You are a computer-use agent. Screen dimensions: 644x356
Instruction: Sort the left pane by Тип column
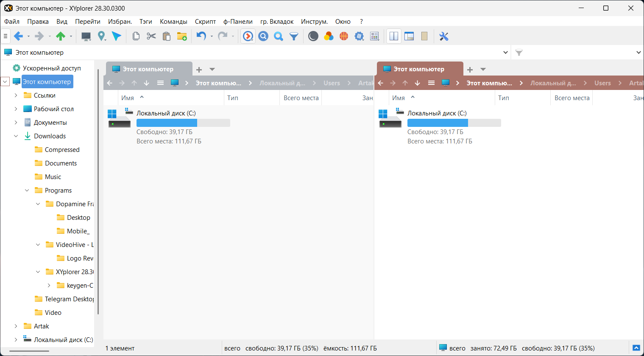(x=252, y=98)
